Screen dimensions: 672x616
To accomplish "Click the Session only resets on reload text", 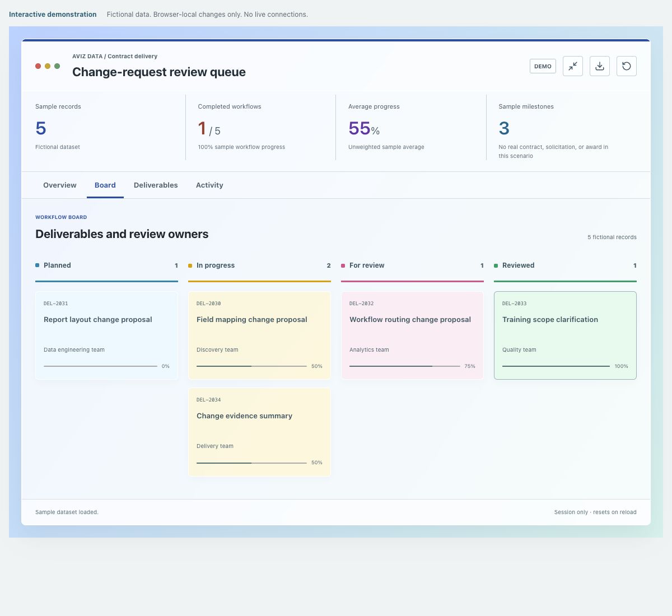I will (x=595, y=512).
